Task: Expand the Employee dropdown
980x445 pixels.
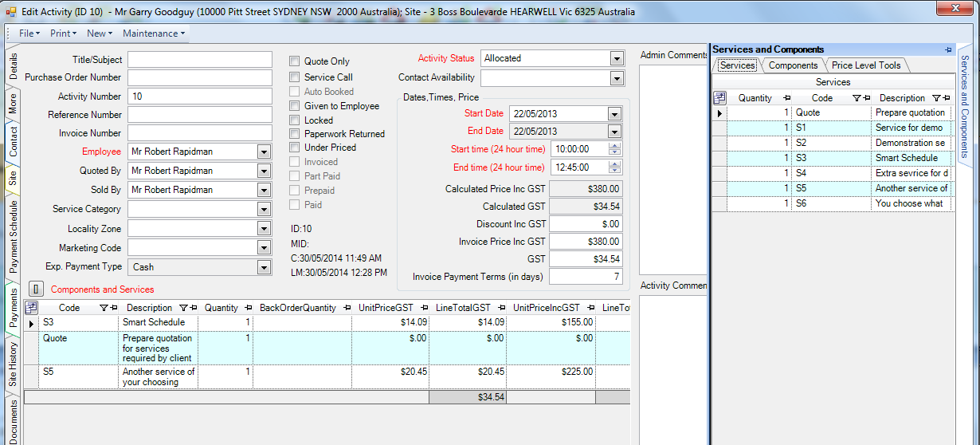Action: (x=264, y=152)
